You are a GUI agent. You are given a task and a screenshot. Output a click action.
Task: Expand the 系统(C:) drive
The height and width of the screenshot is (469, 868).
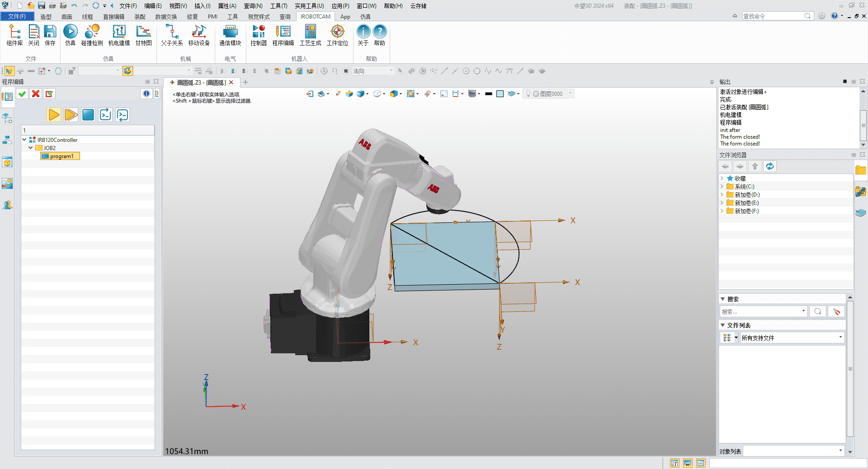722,187
